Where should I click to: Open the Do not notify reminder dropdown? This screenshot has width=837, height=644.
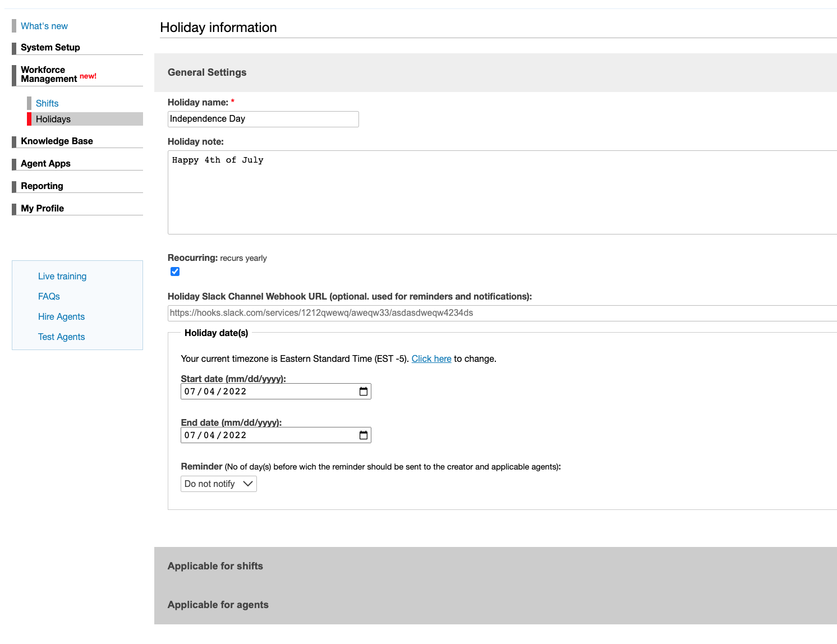coord(218,484)
